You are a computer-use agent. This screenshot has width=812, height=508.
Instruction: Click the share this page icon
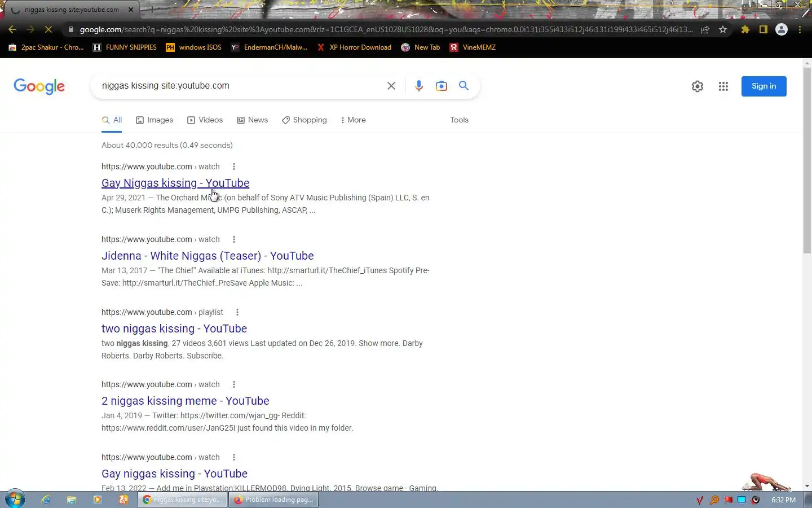click(705, 29)
